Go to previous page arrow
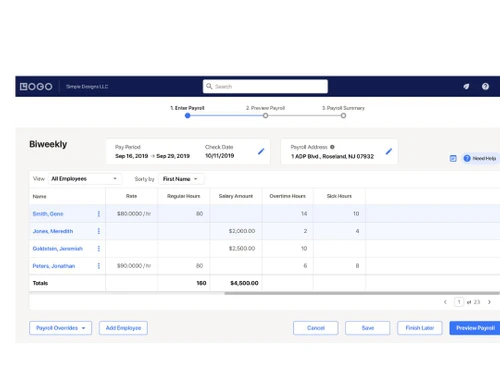The width and height of the screenshot is (500, 375). [x=445, y=302]
